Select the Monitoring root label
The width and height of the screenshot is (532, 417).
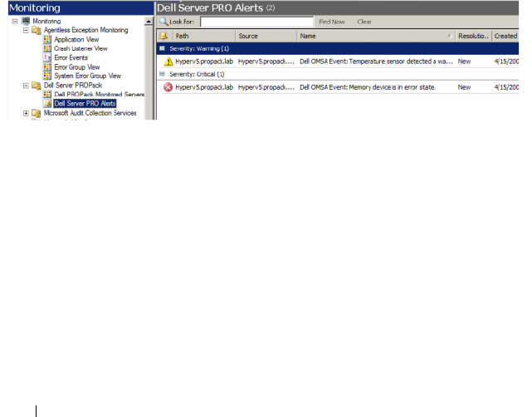46,21
